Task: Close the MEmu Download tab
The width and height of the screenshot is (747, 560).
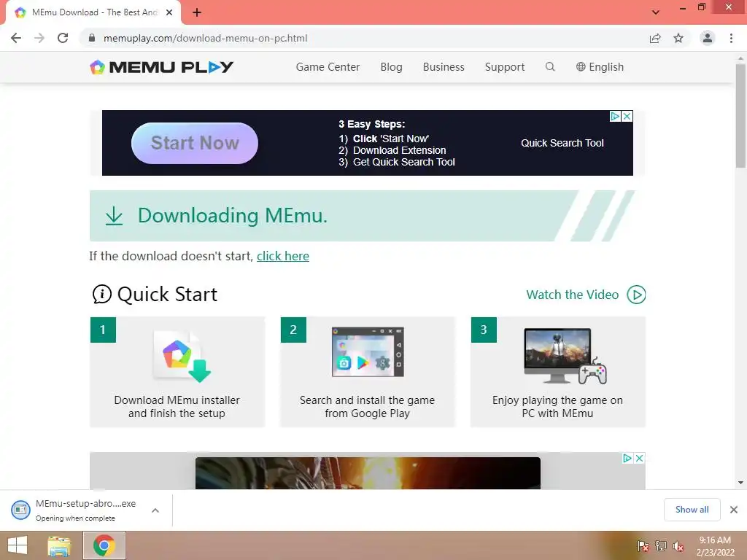Action: pos(169,12)
